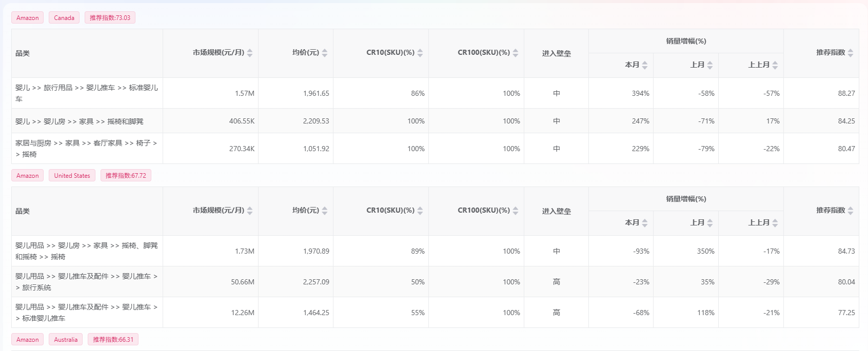Open the 旅行系统 stroller category row

(x=86, y=282)
